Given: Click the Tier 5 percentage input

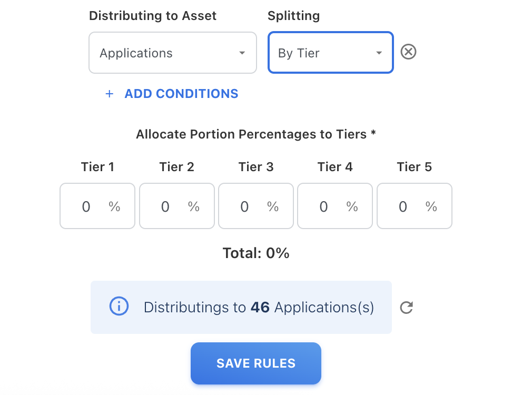Looking at the screenshot, I should pos(406,206).
